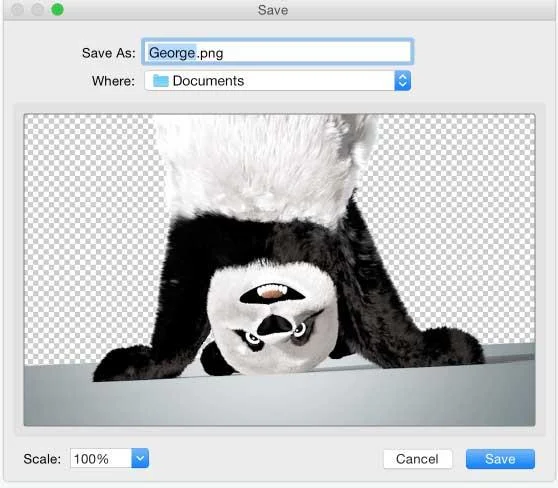
Task: Click the blue stepper arrows beside Documents
Action: [402, 81]
